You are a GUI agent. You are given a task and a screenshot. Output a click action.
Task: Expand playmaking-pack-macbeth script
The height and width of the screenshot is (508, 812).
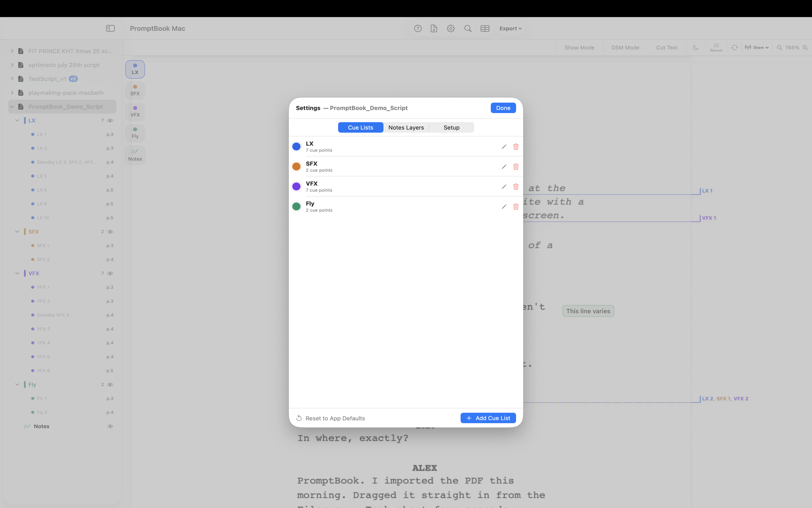(12, 92)
